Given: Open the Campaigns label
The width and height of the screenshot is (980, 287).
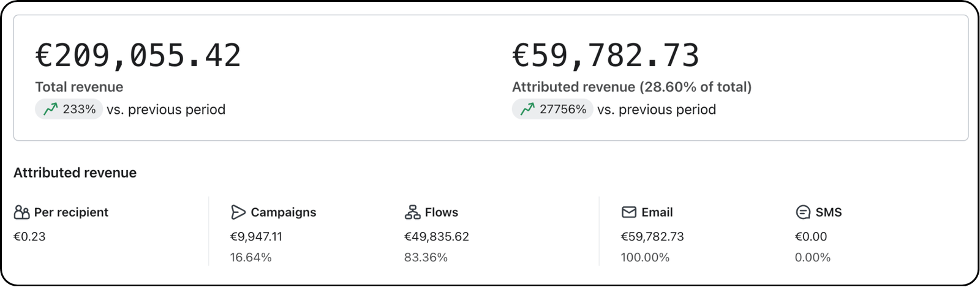Looking at the screenshot, I should pos(284,212).
